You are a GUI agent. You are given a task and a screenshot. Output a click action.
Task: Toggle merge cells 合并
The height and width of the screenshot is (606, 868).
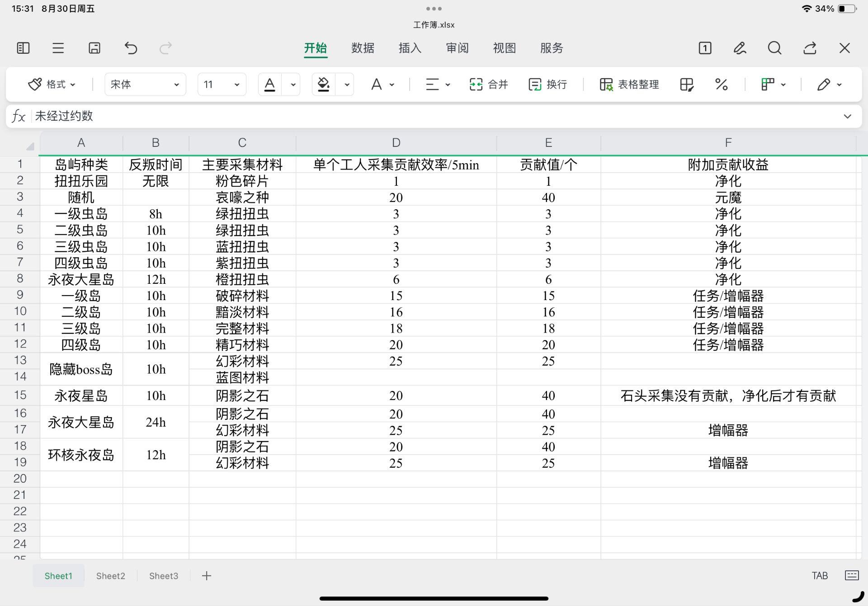pyautogui.click(x=489, y=85)
